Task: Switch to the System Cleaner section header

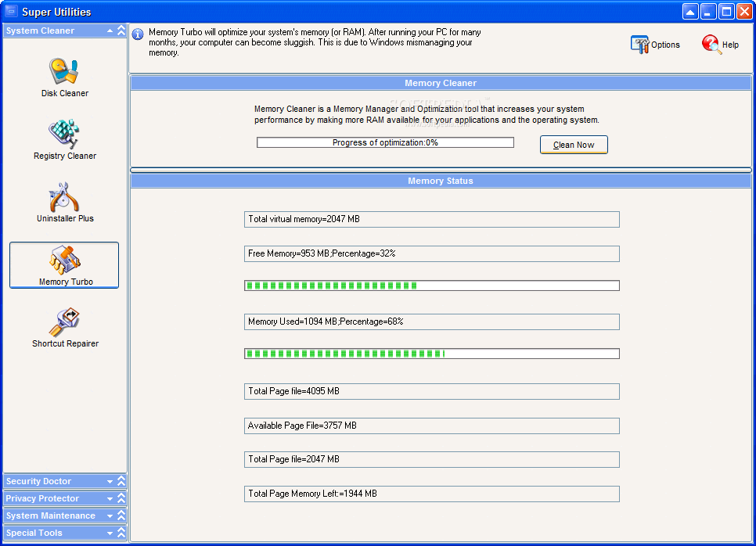Action: [x=65, y=31]
